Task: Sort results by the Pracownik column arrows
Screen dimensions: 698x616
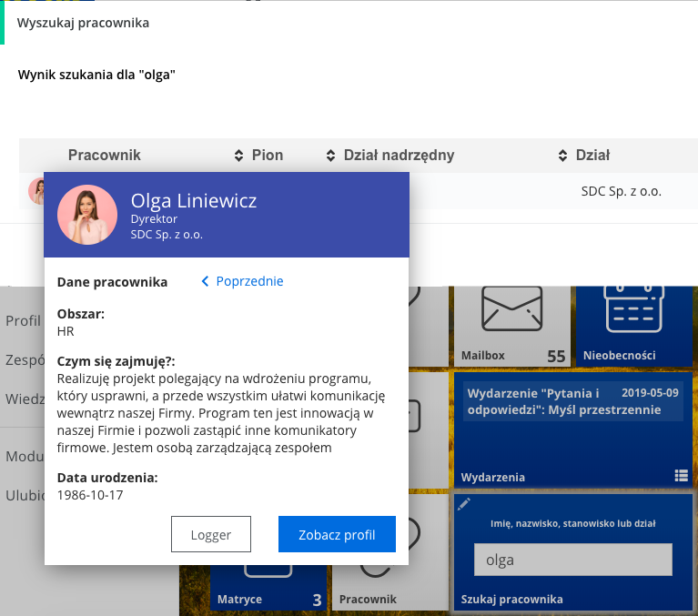Action: [238, 156]
